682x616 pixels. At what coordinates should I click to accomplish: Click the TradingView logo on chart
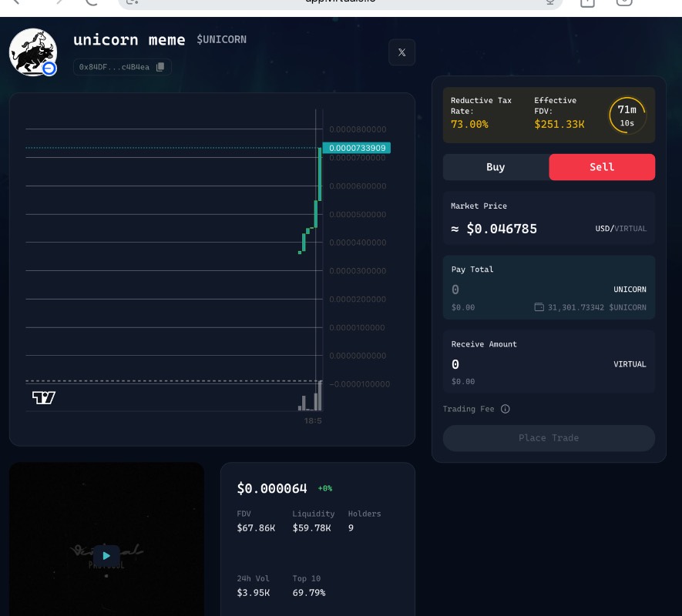coord(44,397)
